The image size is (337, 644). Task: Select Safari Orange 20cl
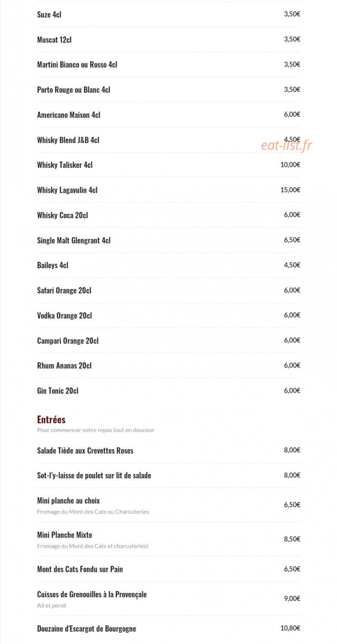(64, 291)
